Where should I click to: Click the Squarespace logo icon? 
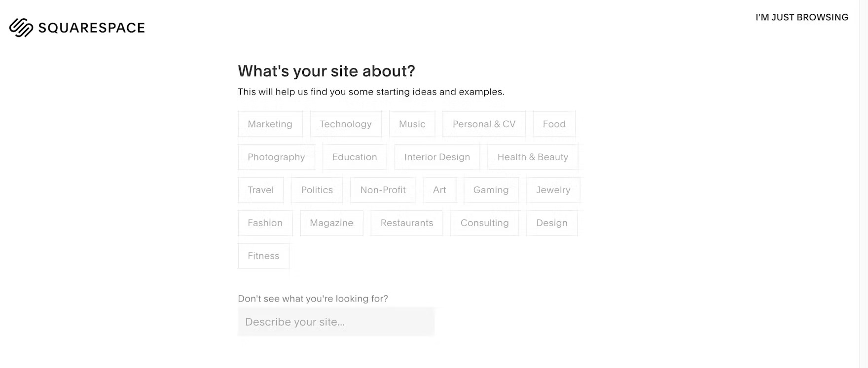pos(21,28)
